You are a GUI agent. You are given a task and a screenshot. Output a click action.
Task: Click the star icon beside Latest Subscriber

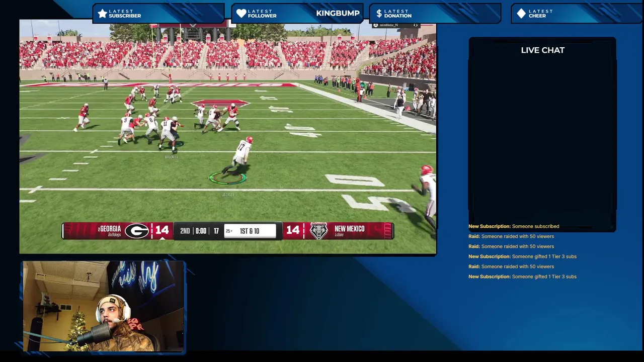103,14
